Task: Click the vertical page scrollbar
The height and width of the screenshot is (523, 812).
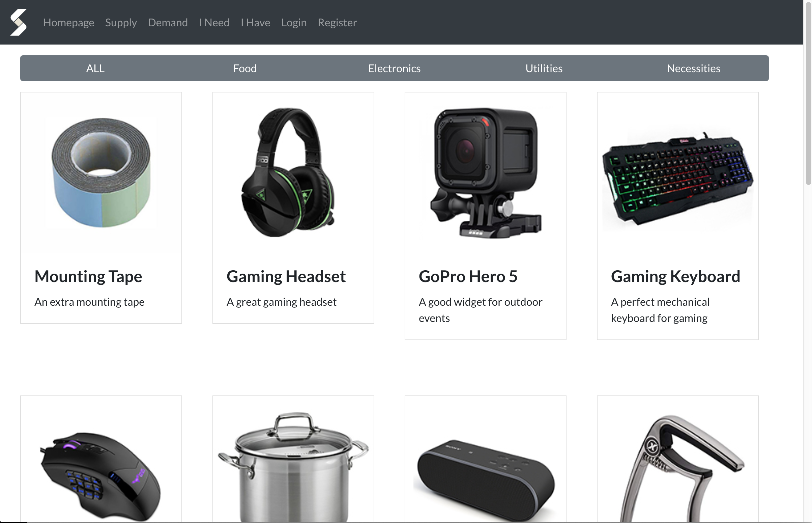Action: (x=808, y=261)
